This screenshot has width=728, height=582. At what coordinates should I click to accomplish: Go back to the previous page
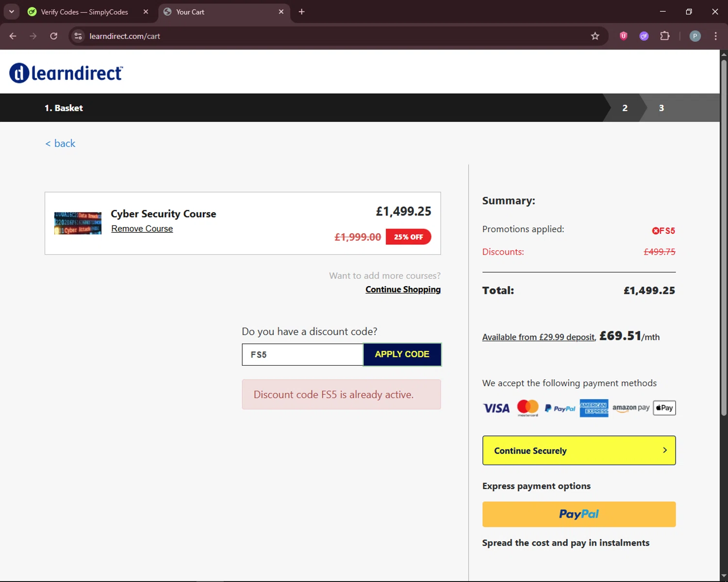[13, 36]
